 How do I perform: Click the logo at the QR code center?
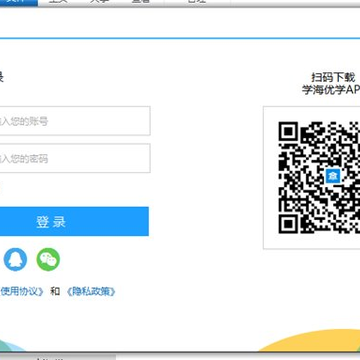333,176
